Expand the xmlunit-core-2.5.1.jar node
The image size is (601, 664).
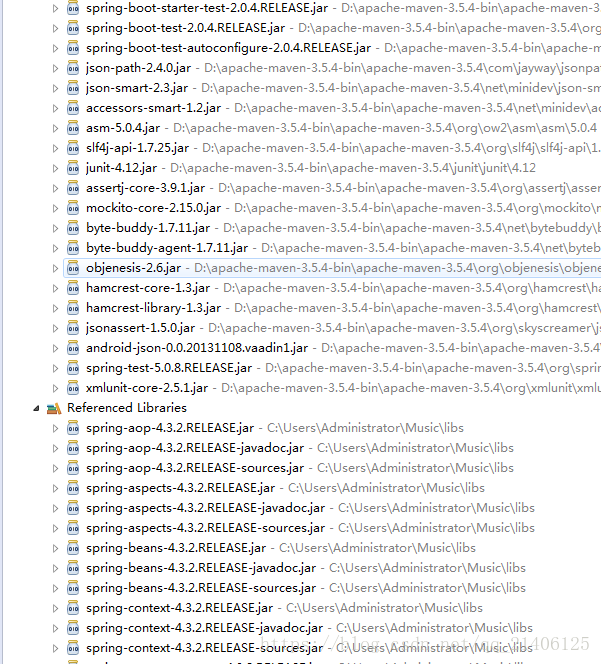pyautogui.click(x=55, y=388)
